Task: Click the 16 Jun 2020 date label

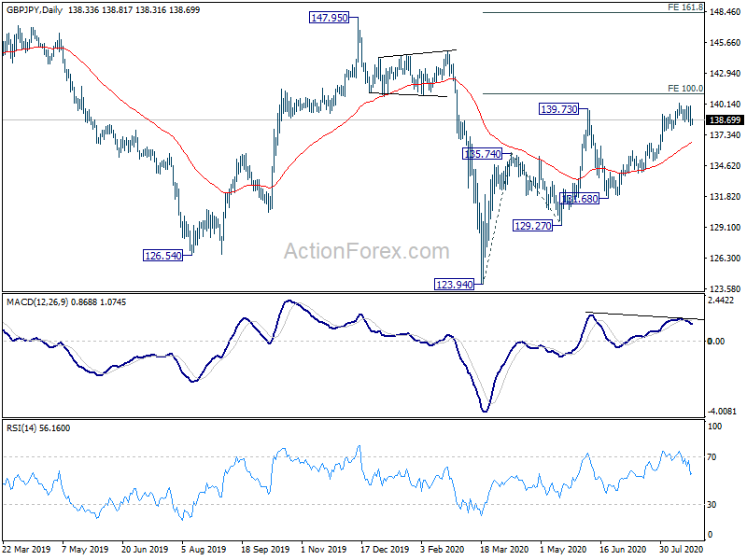Action: pos(623,550)
